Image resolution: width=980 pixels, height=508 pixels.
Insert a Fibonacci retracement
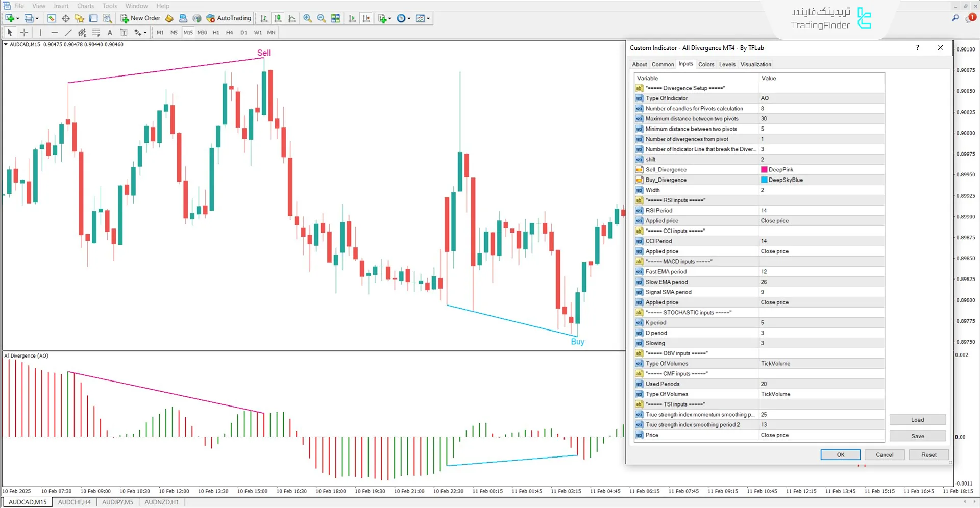click(96, 32)
